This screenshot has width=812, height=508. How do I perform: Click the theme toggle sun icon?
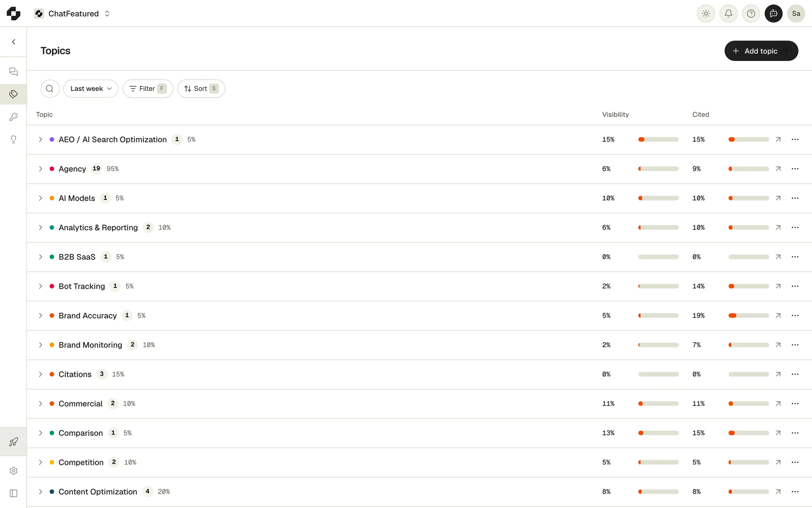(706, 14)
